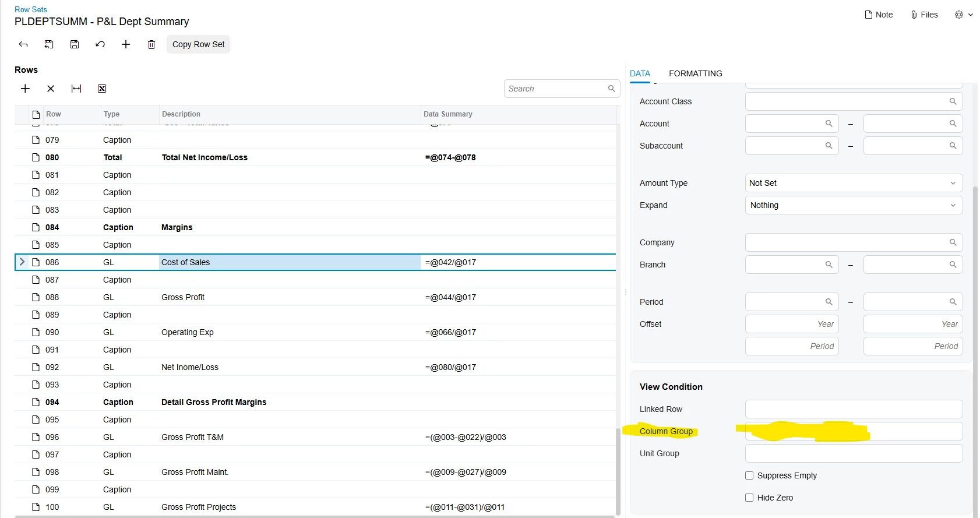Click the Company input field

click(854, 242)
